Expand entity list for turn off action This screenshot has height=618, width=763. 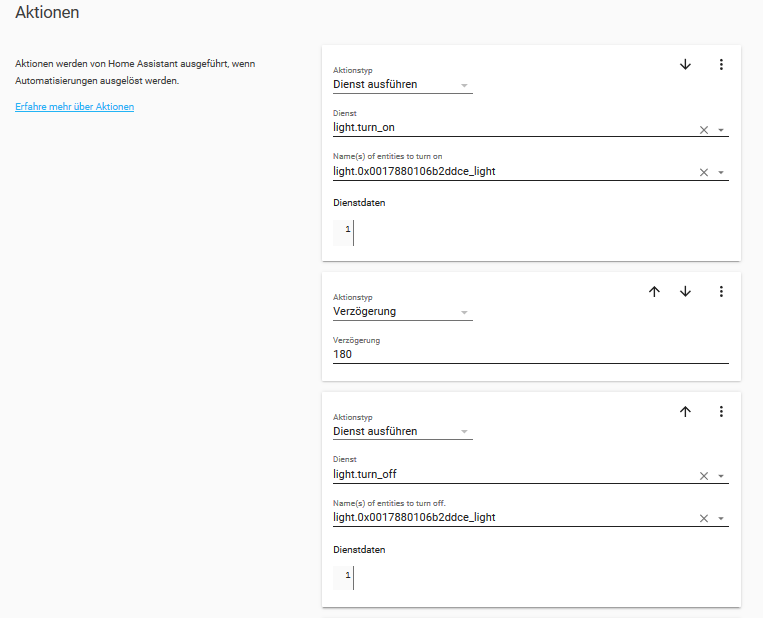tap(721, 519)
